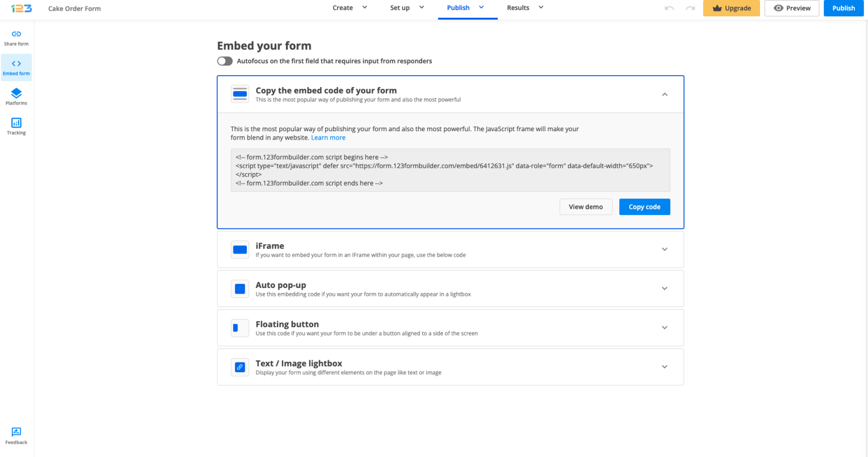Click the Upgrade button
The height and width of the screenshot is (457, 868).
pos(731,8)
